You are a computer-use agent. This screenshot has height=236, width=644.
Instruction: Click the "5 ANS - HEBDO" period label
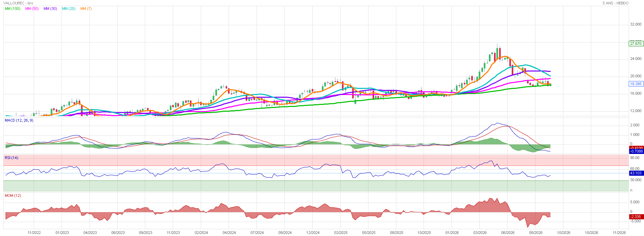615,3
